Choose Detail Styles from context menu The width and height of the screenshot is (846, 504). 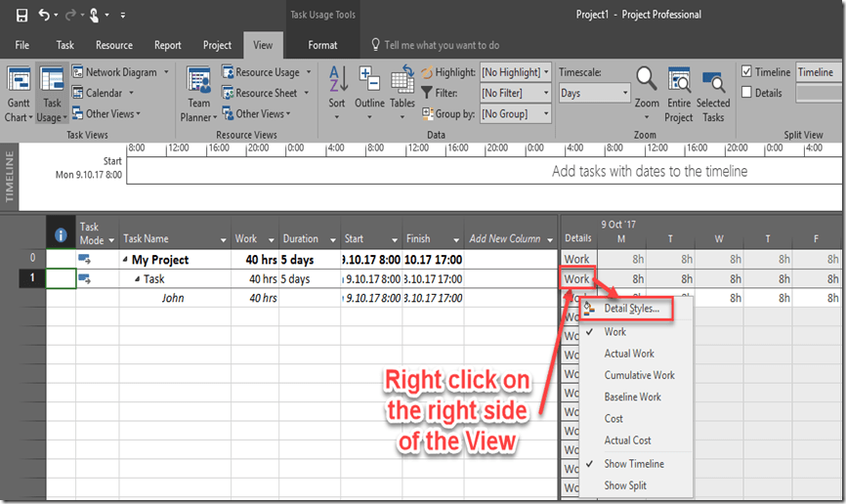(631, 309)
